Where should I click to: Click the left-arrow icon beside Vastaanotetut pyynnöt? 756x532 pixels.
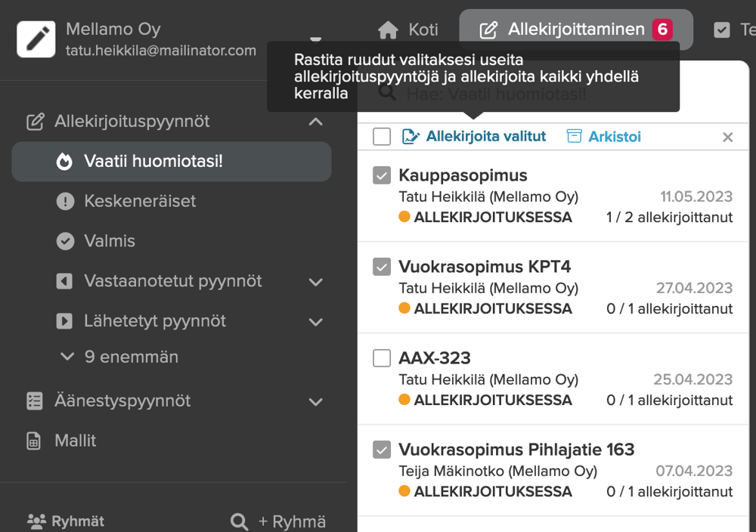(x=64, y=281)
